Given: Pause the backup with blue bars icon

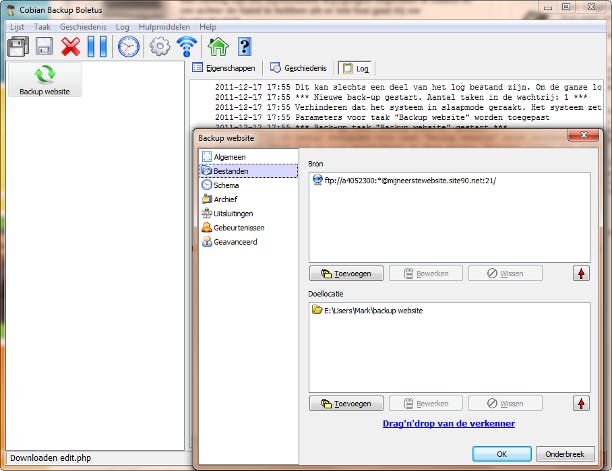Looking at the screenshot, I should [97, 46].
